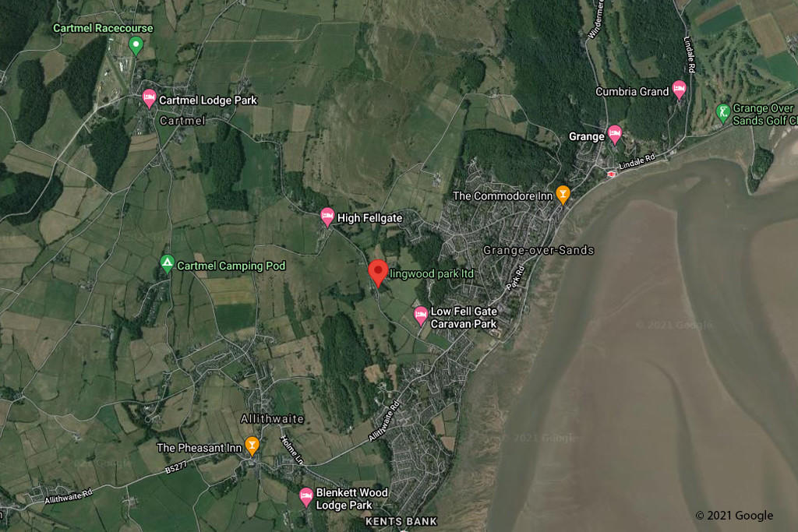The image size is (798, 532).
Task: Open the Blenkett Wood Lodge Park pin
Action: coord(305,497)
